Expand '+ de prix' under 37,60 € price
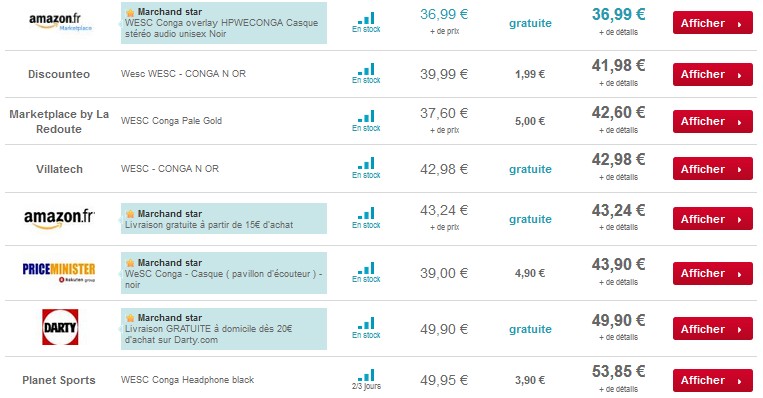The width and height of the screenshot is (763, 398). tap(444, 130)
